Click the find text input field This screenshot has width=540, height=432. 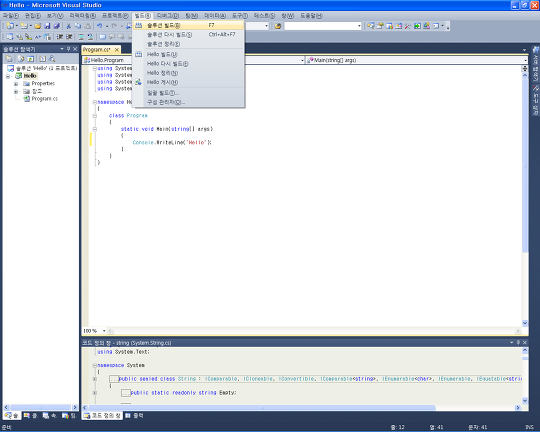pyautogui.click(x=320, y=26)
